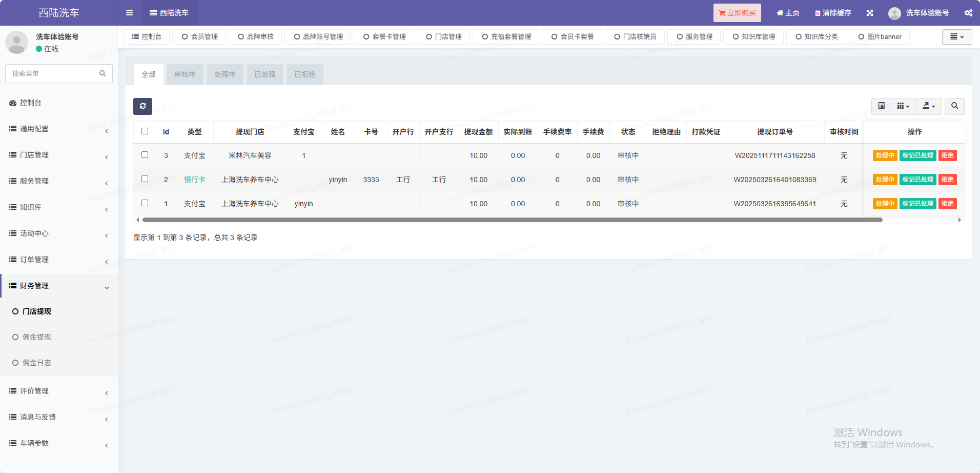Check the row with Id 2

coord(145,179)
